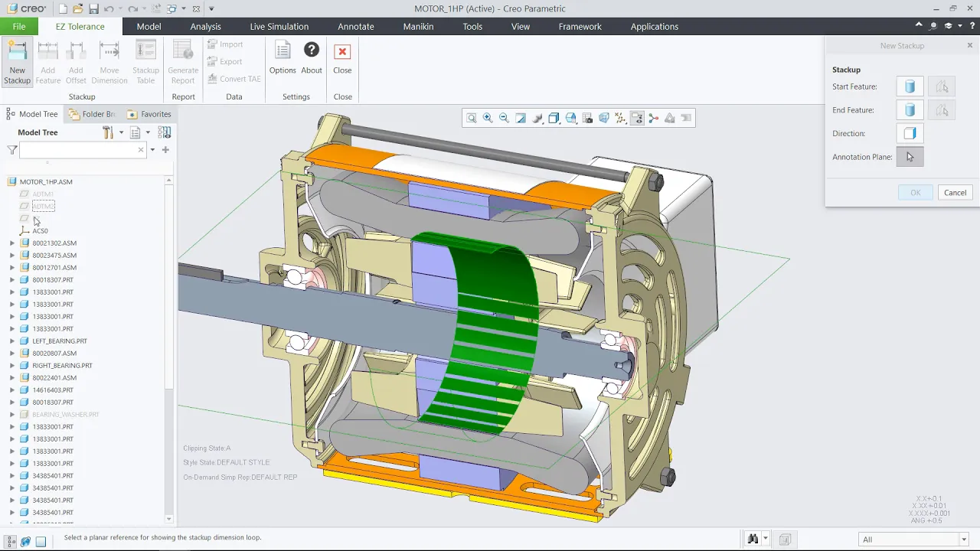Expand the 80021302.ASM tree node
The width and height of the screenshot is (980, 551).
pyautogui.click(x=12, y=243)
